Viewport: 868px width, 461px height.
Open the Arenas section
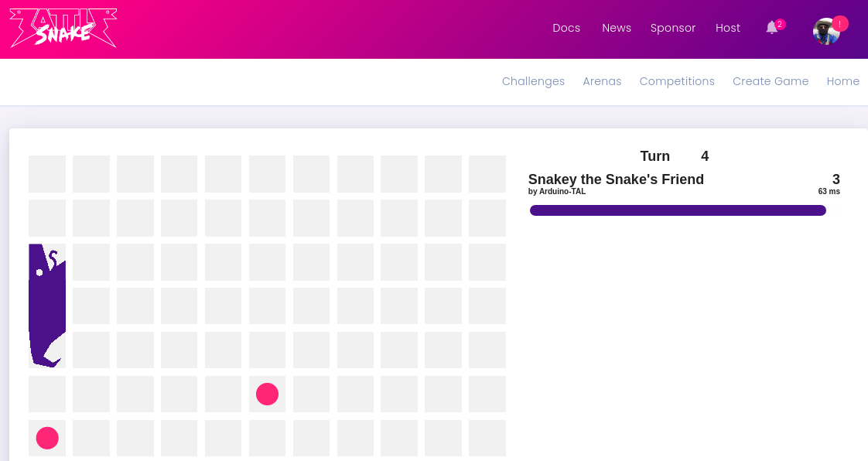pos(603,81)
